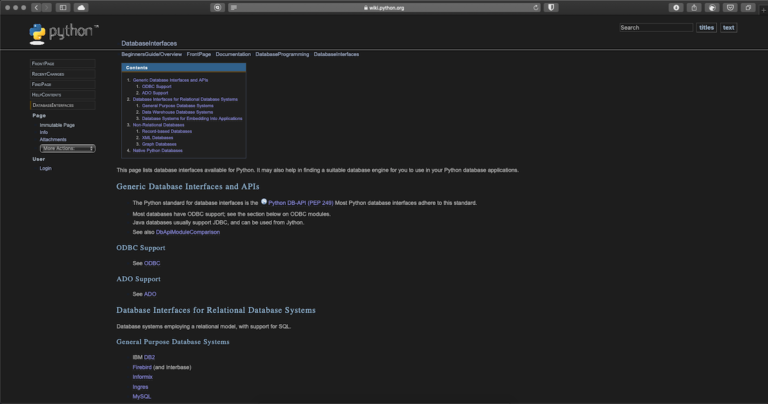The image size is (768, 404).
Task: Select FindPage in the left sidebar
Action: [63, 84]
